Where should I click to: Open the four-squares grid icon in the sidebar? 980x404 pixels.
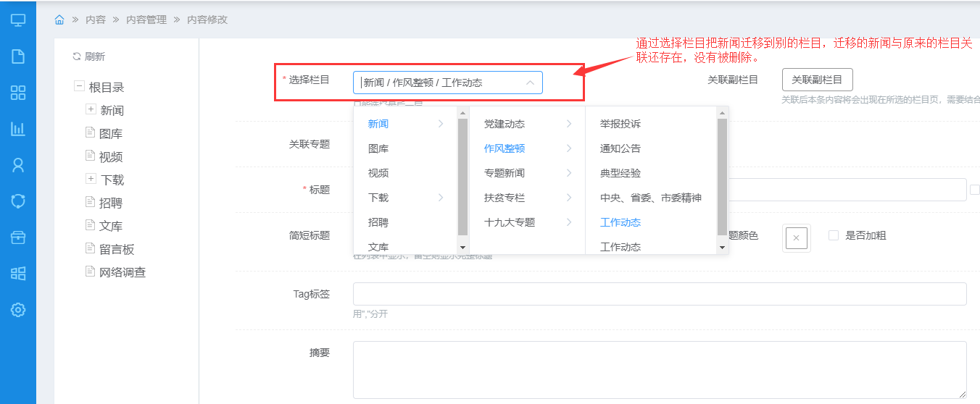click(18, 93)
